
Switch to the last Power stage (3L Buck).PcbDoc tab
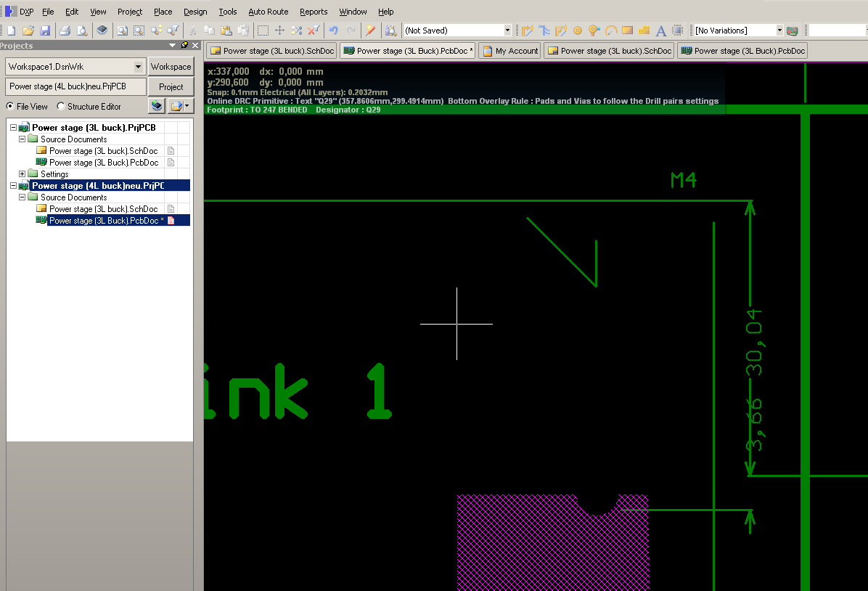click(x=742, y=51)
